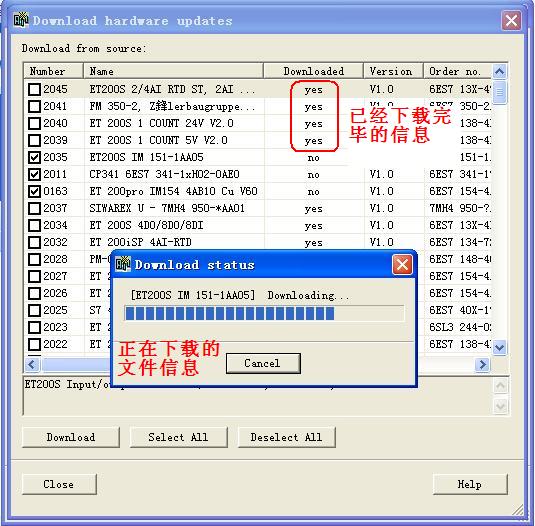This screenshot has width=535, height=526.
Task: Click the Download status dialog title icon
Action: click(123, 264)
